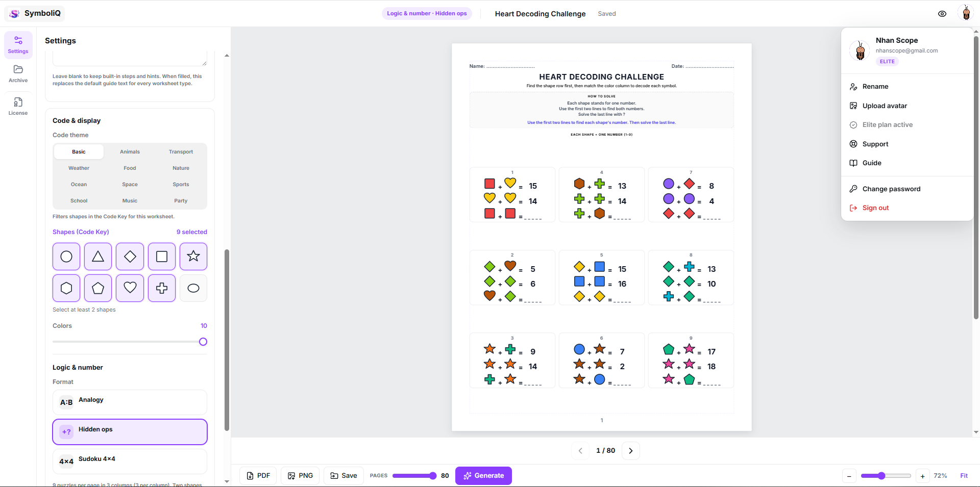The height and width of the screenshot is (487, 980).
Task: Adjust the Pages slider
Action: coord(414,476)
